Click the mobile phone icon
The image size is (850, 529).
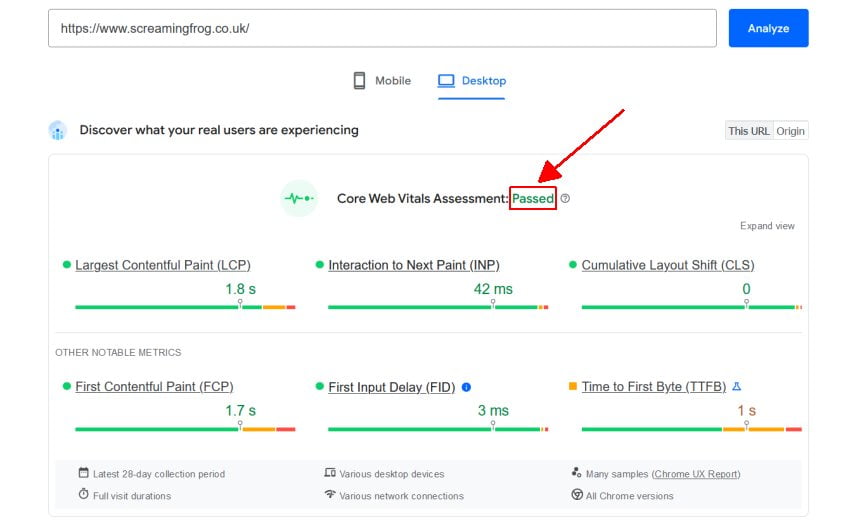[x=359, y=81]
